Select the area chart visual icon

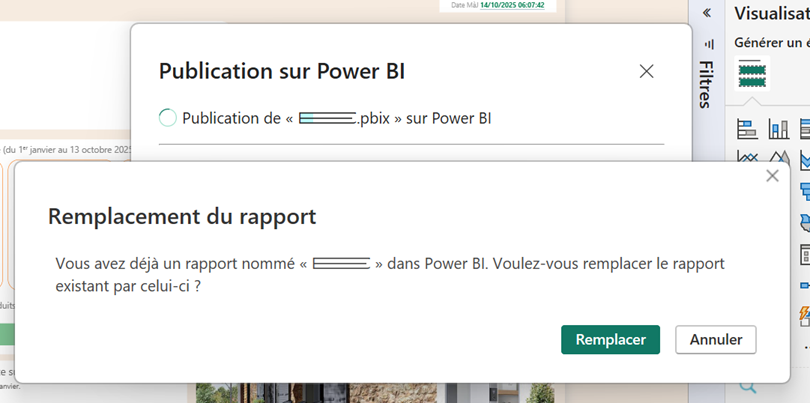(x=777, y=156)
